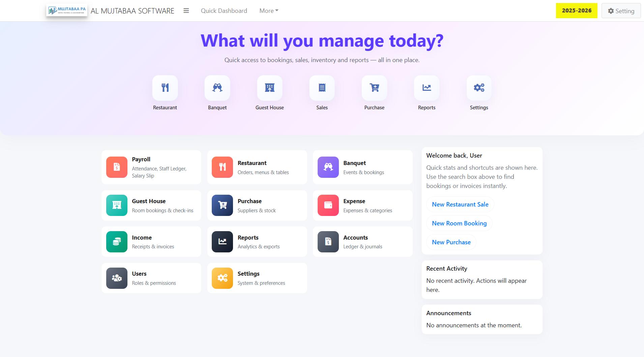Start a New Room Booking
The height and width of the screenshot is (357, 644).
point(459,223)
